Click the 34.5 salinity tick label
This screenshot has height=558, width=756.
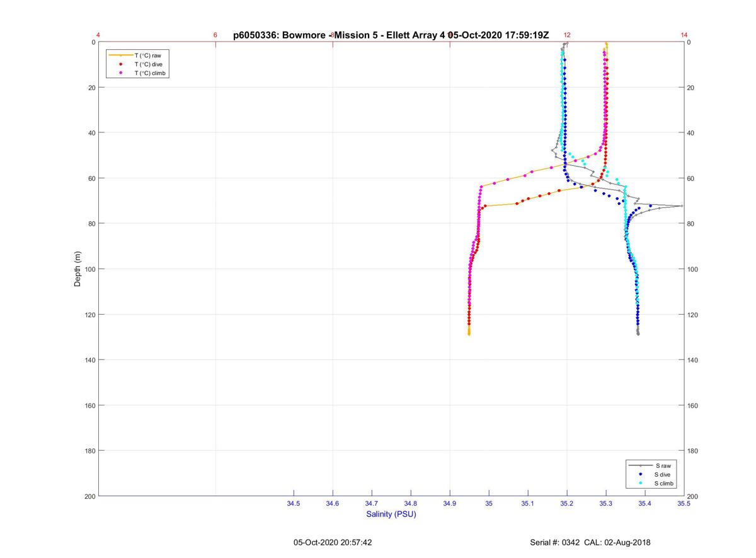coord(294,503)
